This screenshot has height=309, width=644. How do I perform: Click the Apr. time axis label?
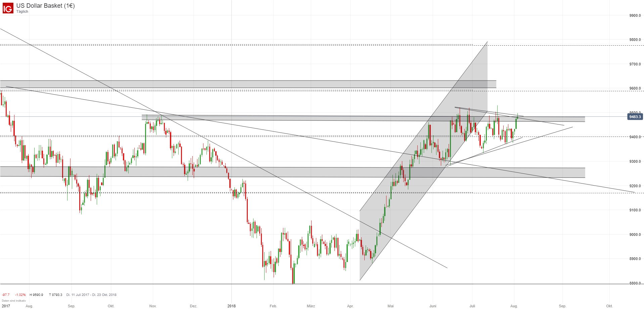coord(350,306)
